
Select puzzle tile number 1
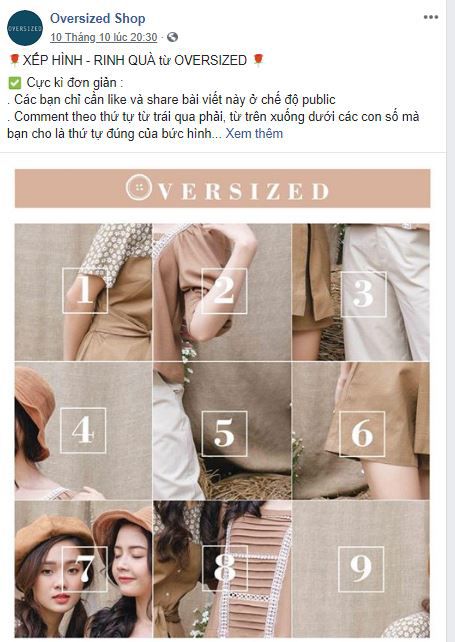pyautogui.click(x=84, y=292)
